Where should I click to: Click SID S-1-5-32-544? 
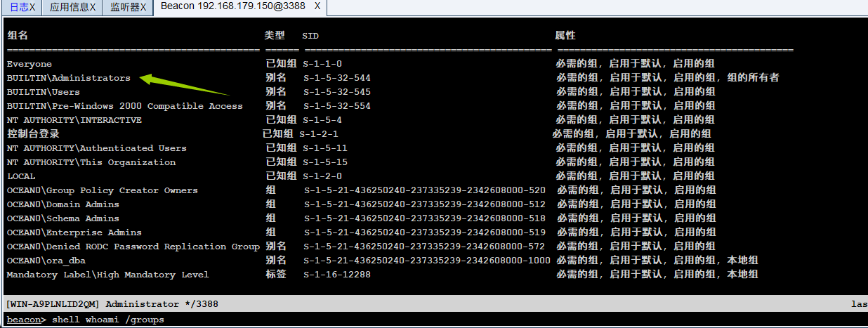click(x=337, y=78)
